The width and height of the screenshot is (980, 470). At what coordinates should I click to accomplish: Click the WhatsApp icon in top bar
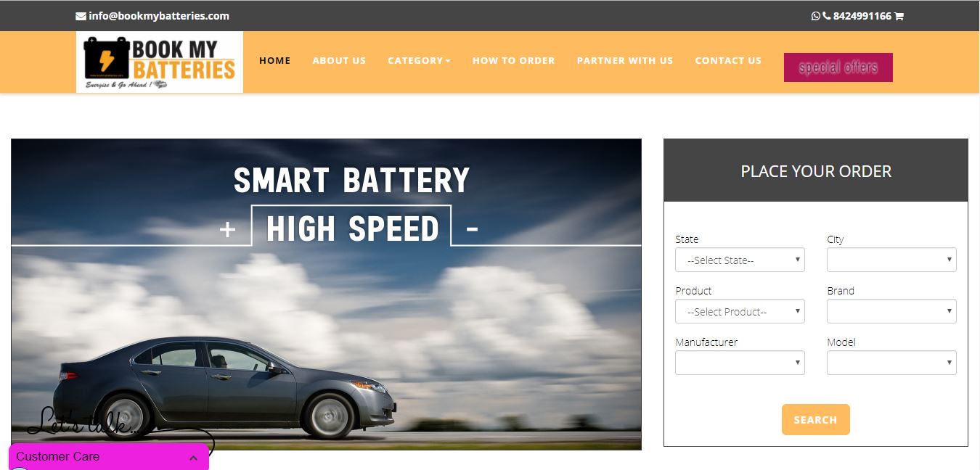816,16
